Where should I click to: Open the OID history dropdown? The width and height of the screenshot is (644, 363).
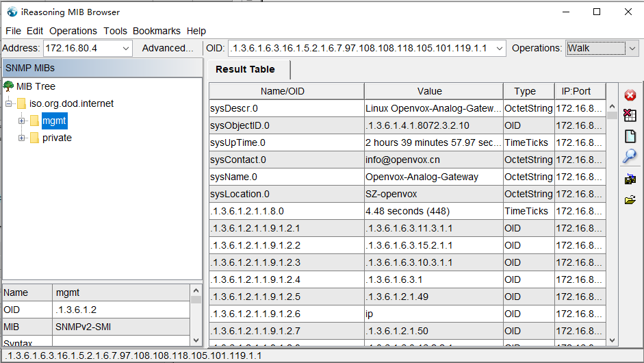pyautogui.click(x=500, y=49)
